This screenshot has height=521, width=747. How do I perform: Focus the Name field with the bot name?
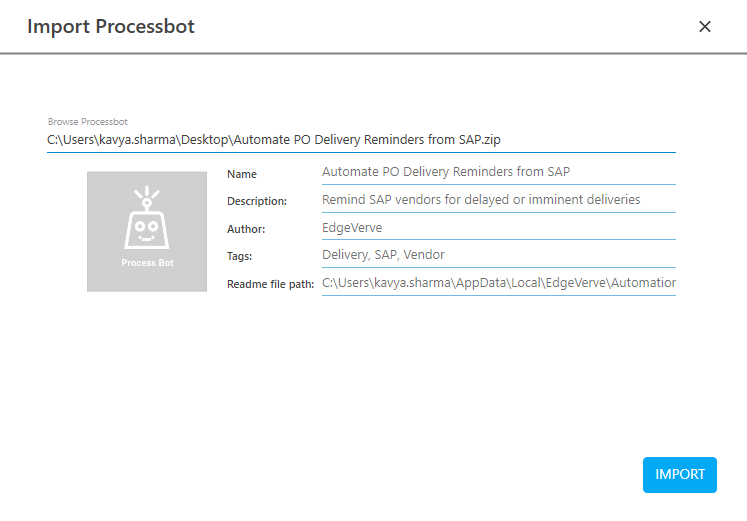click(498, 172)
